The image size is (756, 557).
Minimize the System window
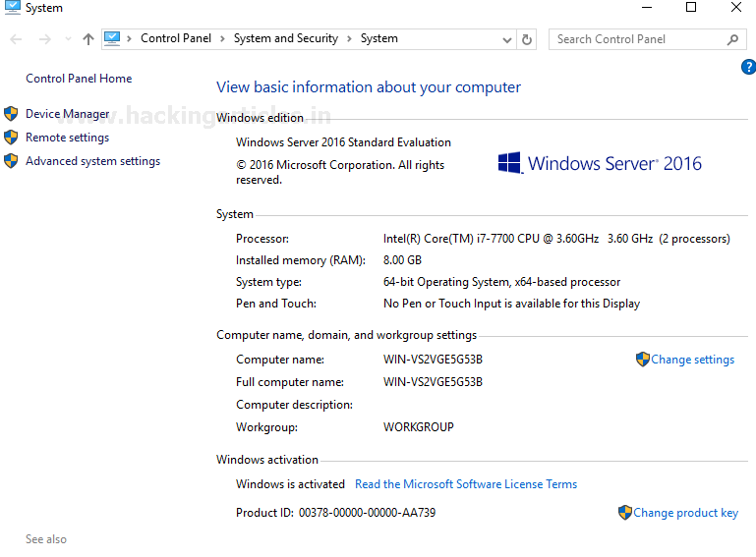click(647, 7)
